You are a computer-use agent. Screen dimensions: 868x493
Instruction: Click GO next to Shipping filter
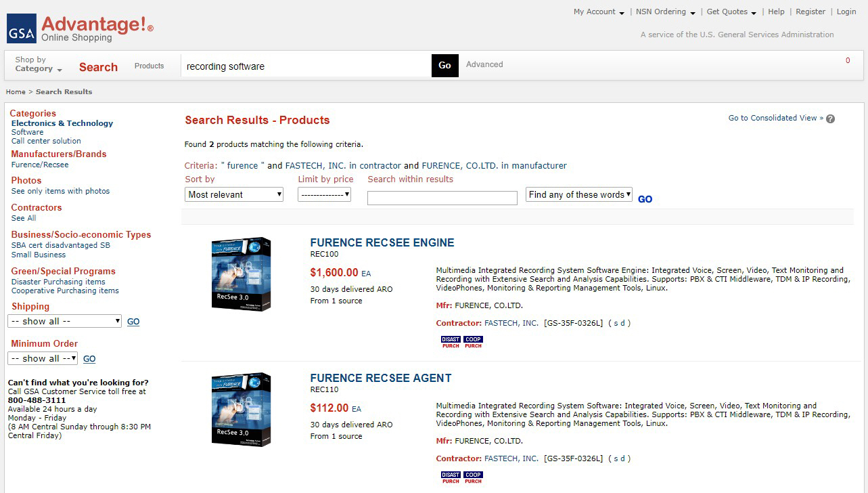(x=133, y=322)
